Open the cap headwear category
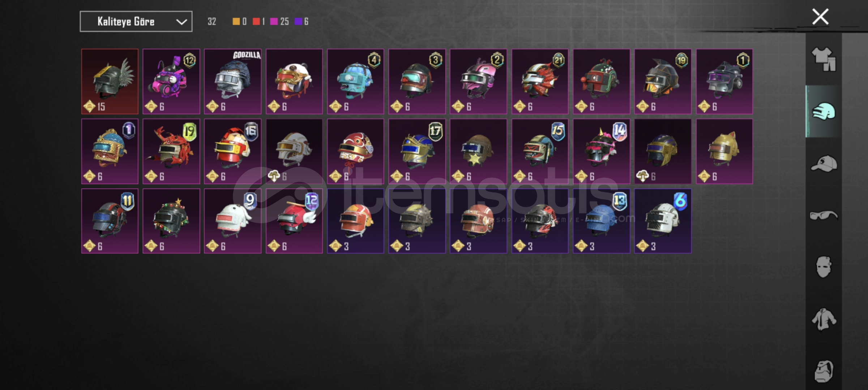 [x=824, y=163]
